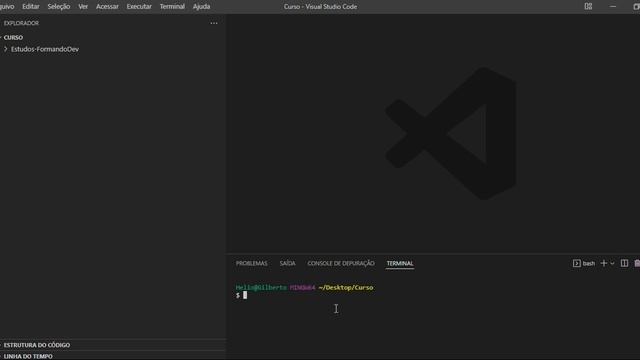Split the terminal with split icon
640x360 pixels.
624,263
